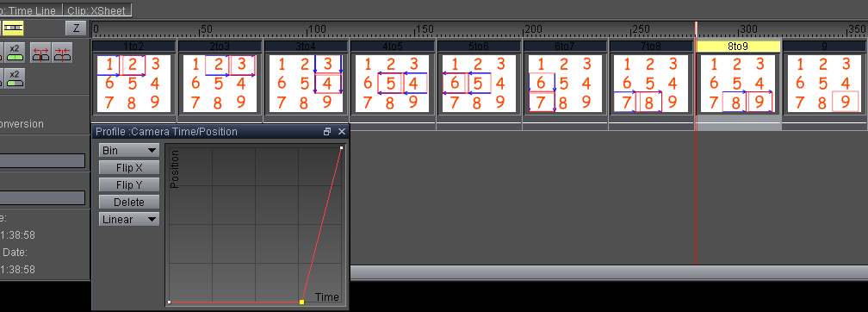The image size is (868, 312).
Task: Select the top-right curve end point
Action: click(342, 148)
